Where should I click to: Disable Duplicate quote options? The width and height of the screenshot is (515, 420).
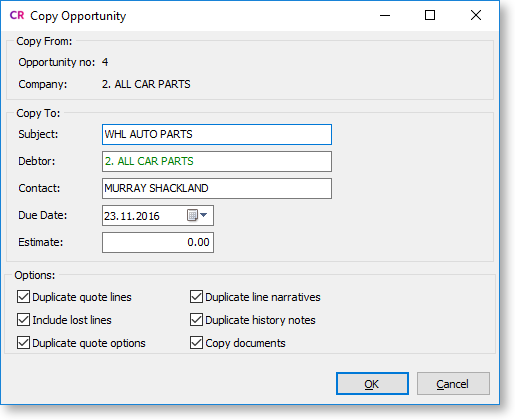tap(23, 343)
